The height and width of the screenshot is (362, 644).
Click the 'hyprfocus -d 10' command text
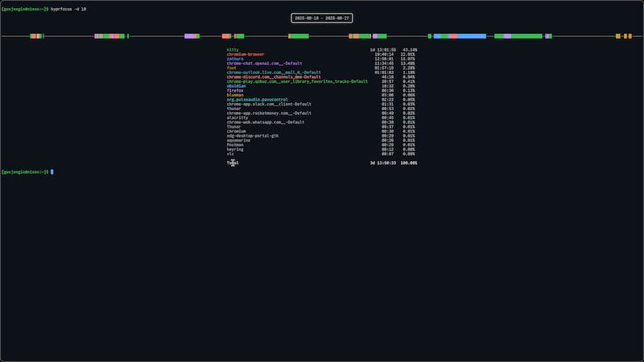pos(70,7)
